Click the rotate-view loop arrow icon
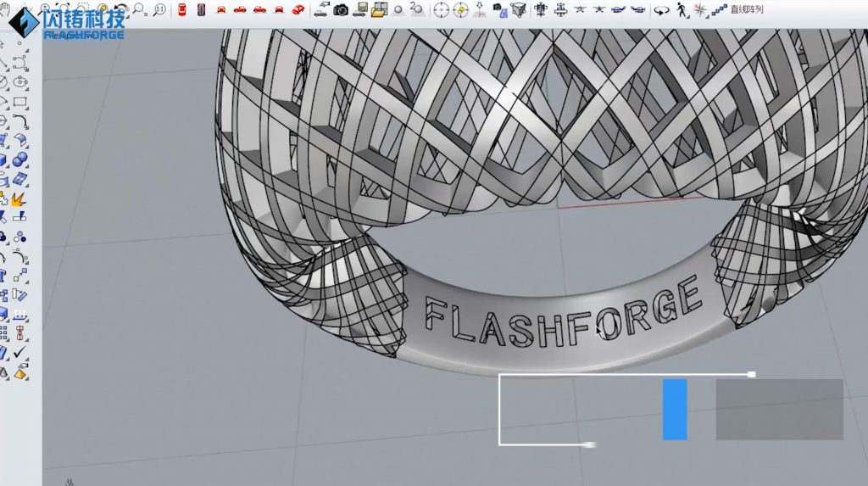This screenshot has height=486, width=868. pos(661,9)
